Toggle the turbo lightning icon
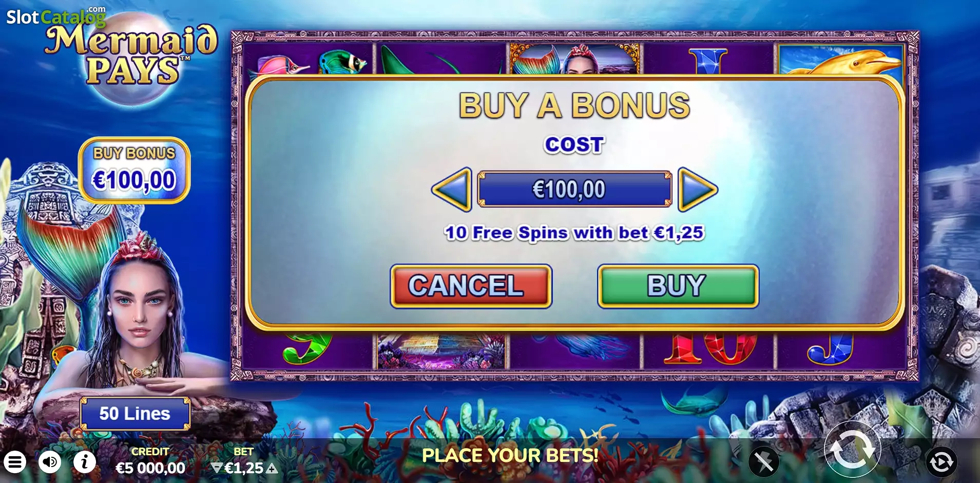Image resolution: width=980 pixels, height=483 pixels. 764,462
